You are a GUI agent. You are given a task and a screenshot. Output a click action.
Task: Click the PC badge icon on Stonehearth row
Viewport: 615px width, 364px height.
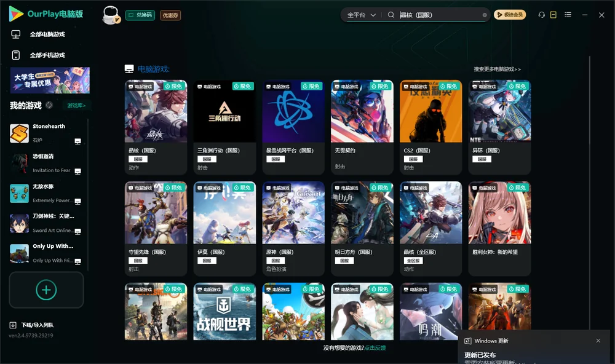(x=77, y=141)
